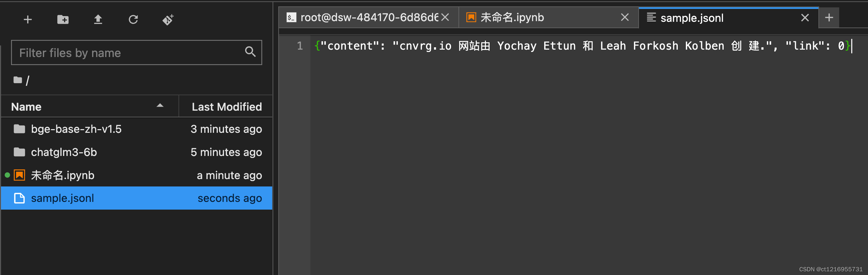868x275 pixels.
Task: Click the root folder icon in the breadcrumb
Action: pos(17,79)
